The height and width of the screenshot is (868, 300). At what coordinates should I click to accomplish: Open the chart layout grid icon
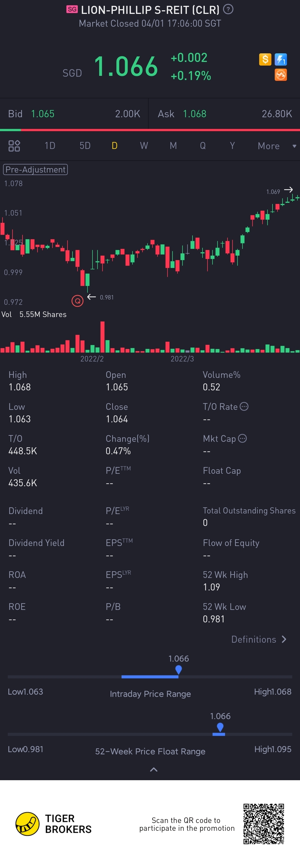(x=14, y=146)
